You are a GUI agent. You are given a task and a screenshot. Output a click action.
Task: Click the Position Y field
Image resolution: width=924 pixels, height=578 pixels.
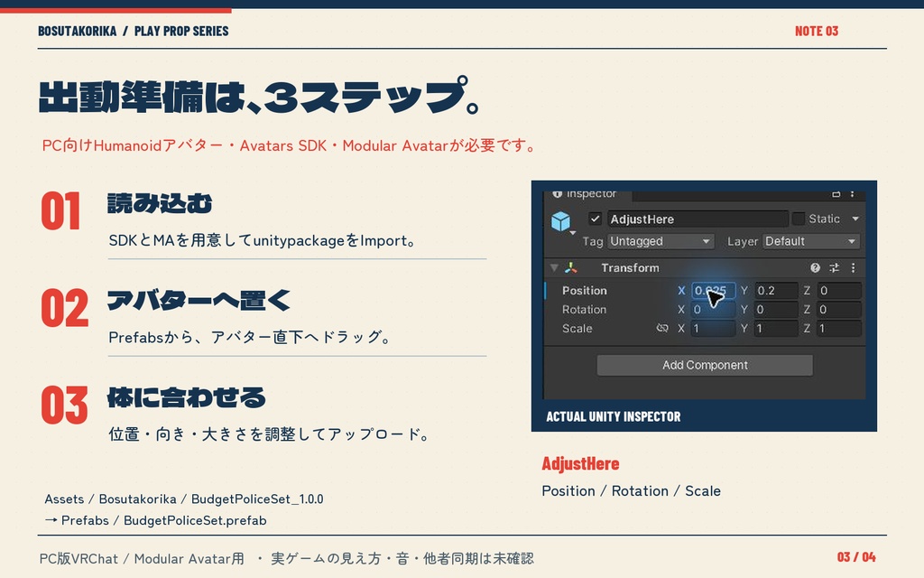776,290
